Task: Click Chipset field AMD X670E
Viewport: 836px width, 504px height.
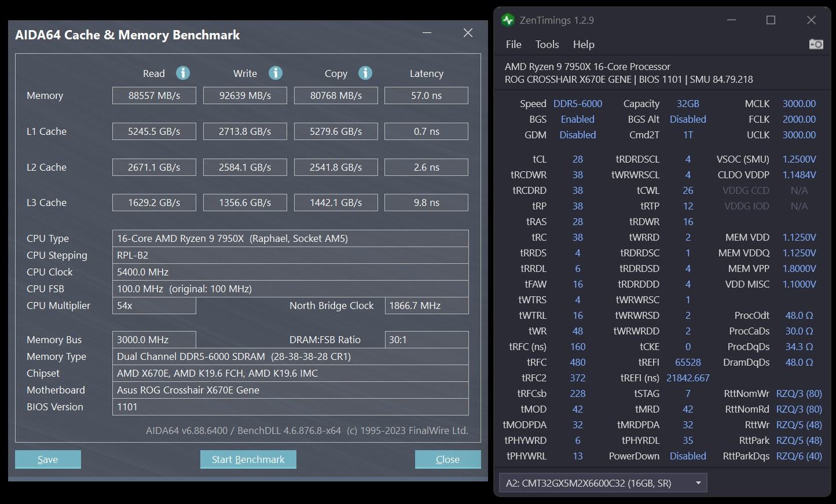Action: pos(290,373)
